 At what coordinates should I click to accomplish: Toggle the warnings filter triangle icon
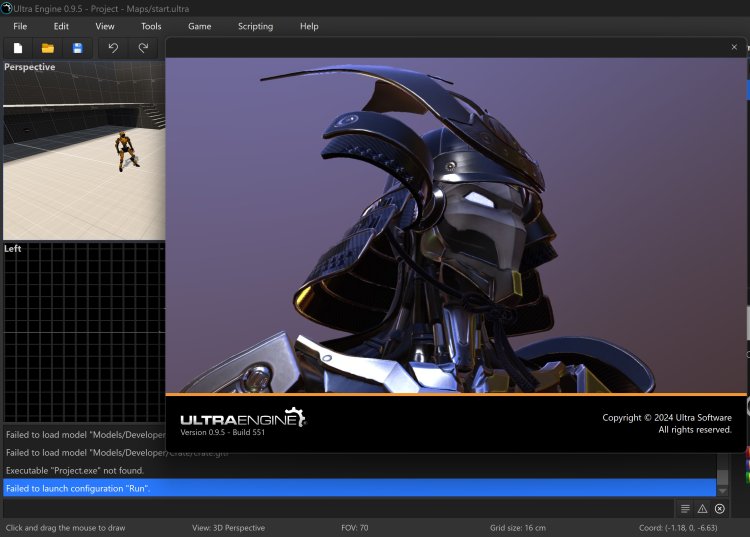702,509
